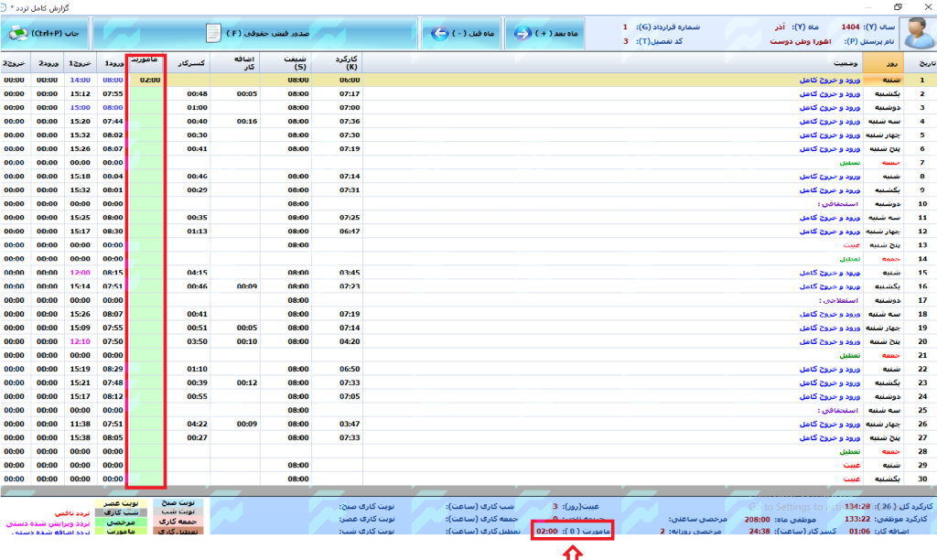Viewport: 937px width, 560px height.
Task: Click the روز column header
Action: click(891, 62)
